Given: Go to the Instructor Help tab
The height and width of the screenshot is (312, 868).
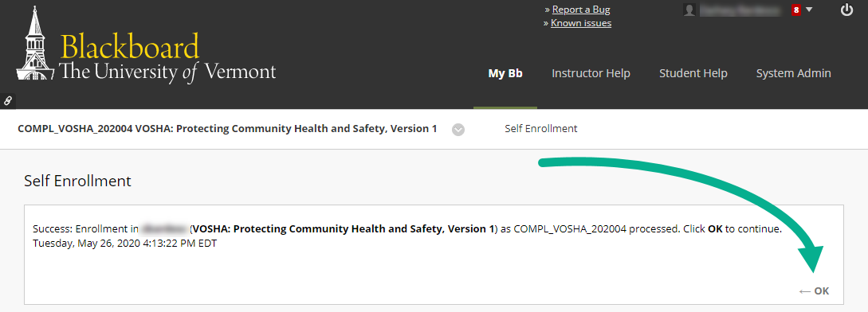Looking at the screenshot, I should pyautogui.click(x=591, y=73).
